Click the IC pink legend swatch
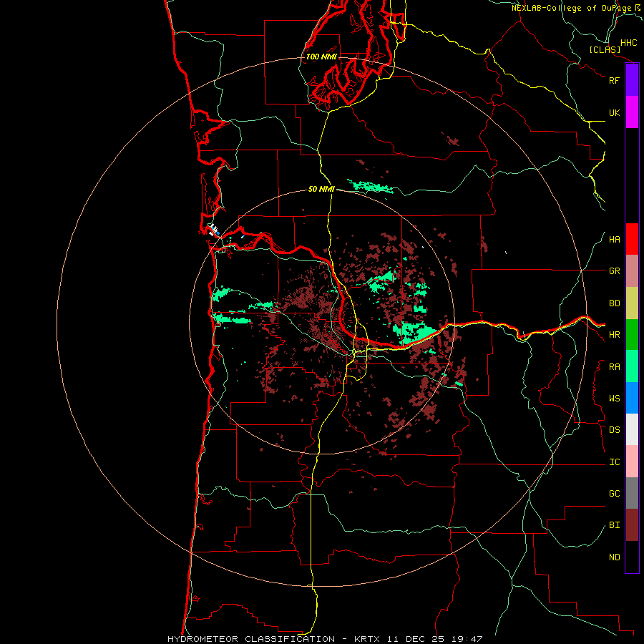The height and width of the screenshot is (644, 644). pyautogui.click(x=632, y=462)
